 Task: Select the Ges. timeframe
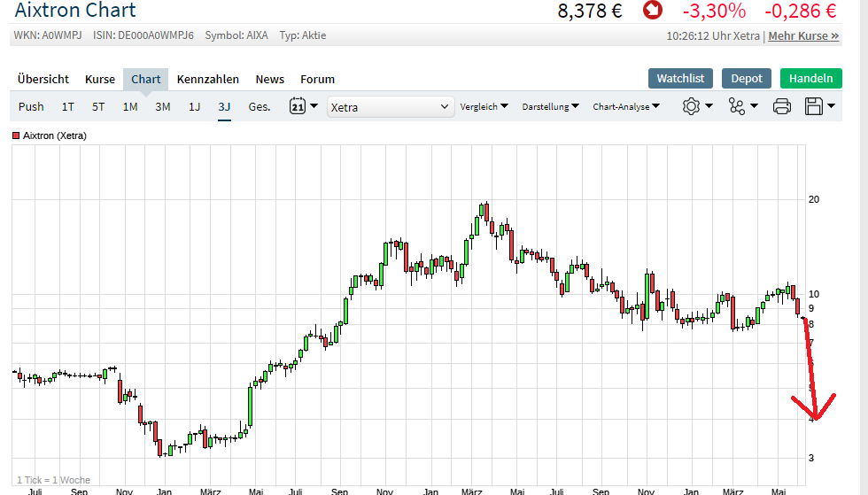tap(259, 106)
